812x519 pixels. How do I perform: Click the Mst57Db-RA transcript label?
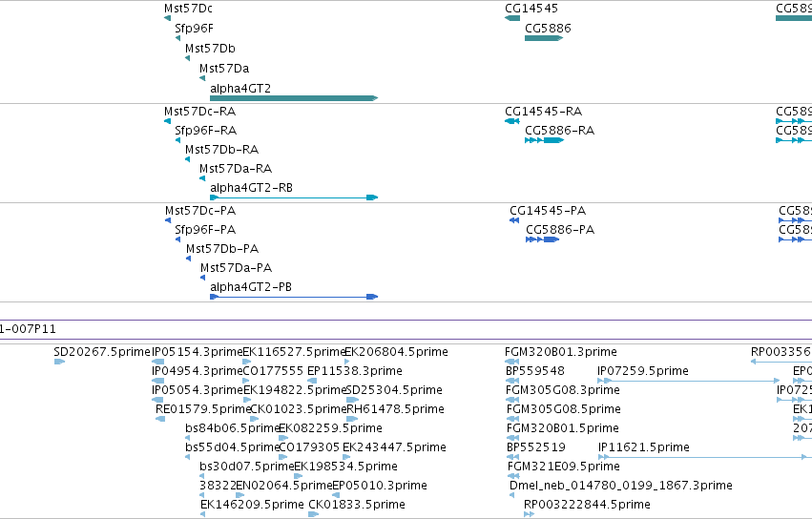(x=221, y=150)
